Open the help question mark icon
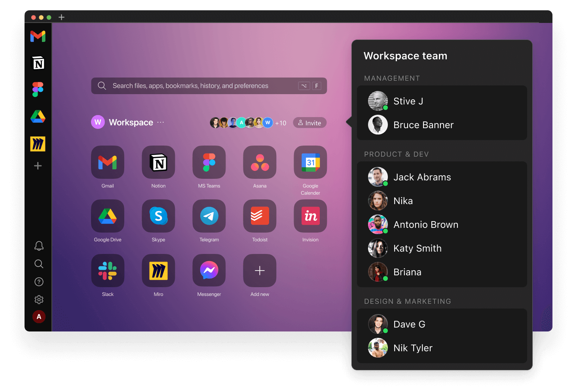This screenshot has height=392, width=577. tap(39, 282)
